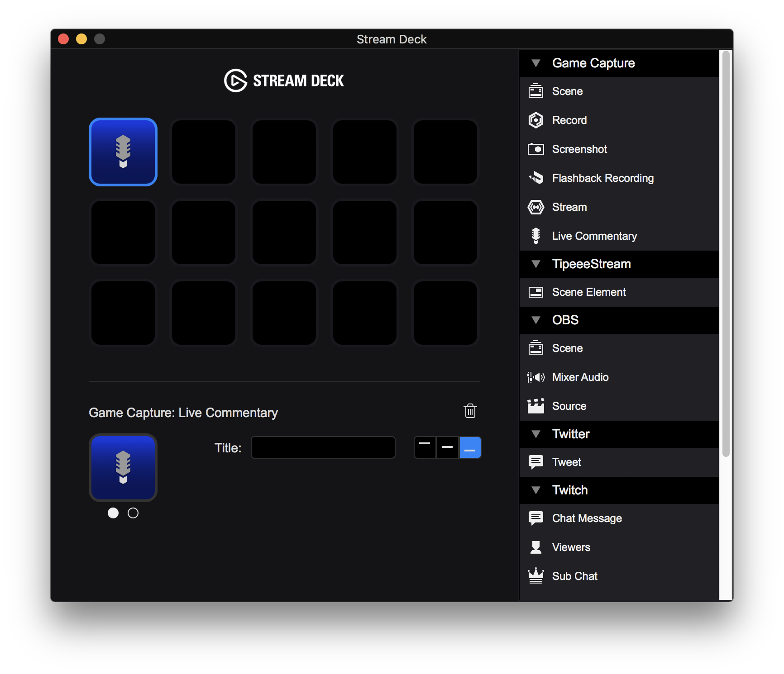This screenshot has height=674, width=784.
Task: Collapse the TipeeeStream category
Action: (536, 264)
